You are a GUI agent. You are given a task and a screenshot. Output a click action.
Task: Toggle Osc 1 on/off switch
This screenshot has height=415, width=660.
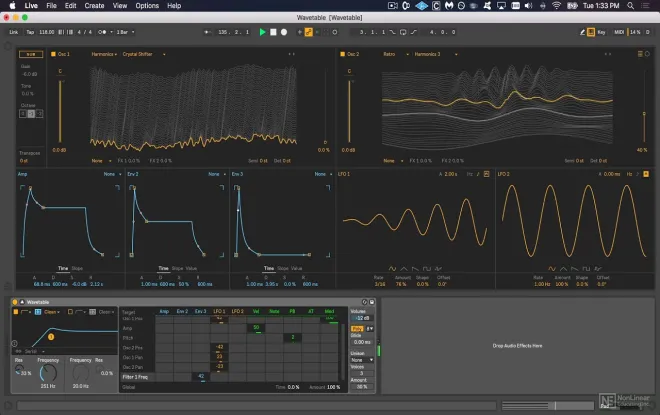tap(53, 54)
